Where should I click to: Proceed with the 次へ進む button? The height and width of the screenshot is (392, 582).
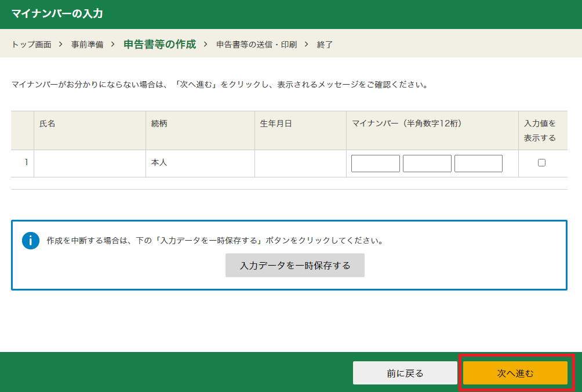pyautogui.click(x=515, y=373)
